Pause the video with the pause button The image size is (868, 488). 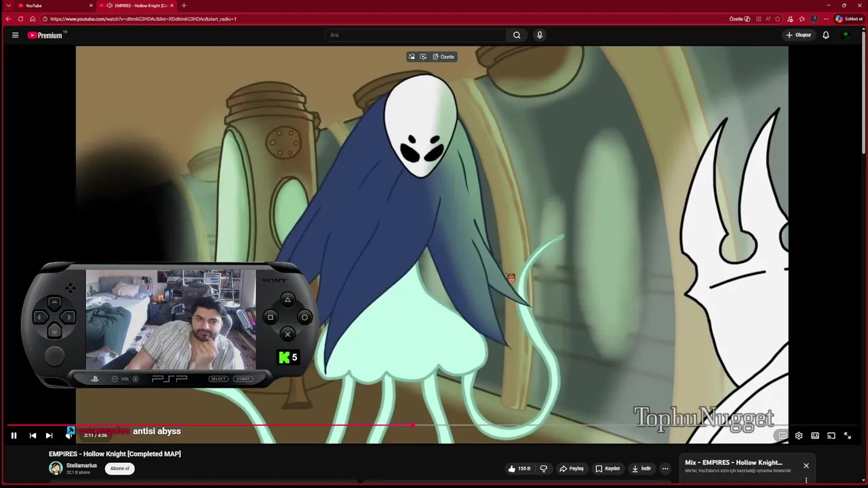click(14, 436)
